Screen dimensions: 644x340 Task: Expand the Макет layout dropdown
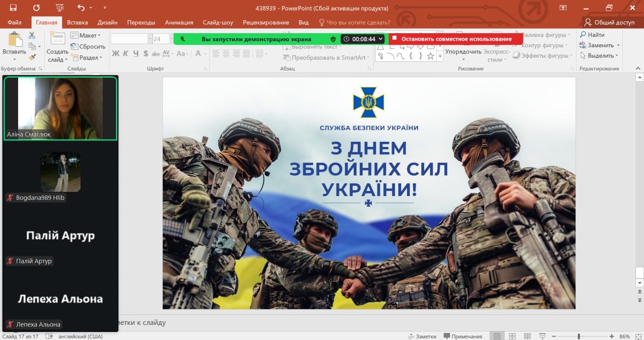pyautogui.click(x=86, y=36)
